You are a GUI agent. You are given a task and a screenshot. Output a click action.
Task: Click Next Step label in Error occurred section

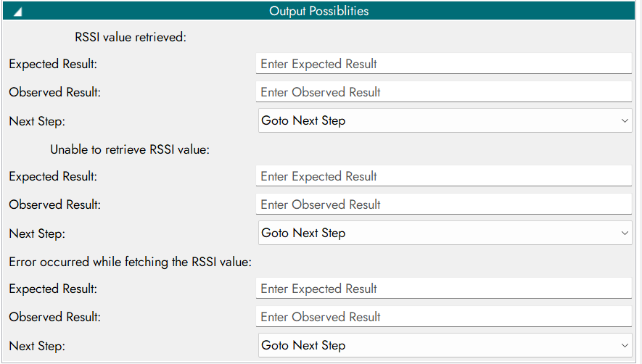pos(37,346)
